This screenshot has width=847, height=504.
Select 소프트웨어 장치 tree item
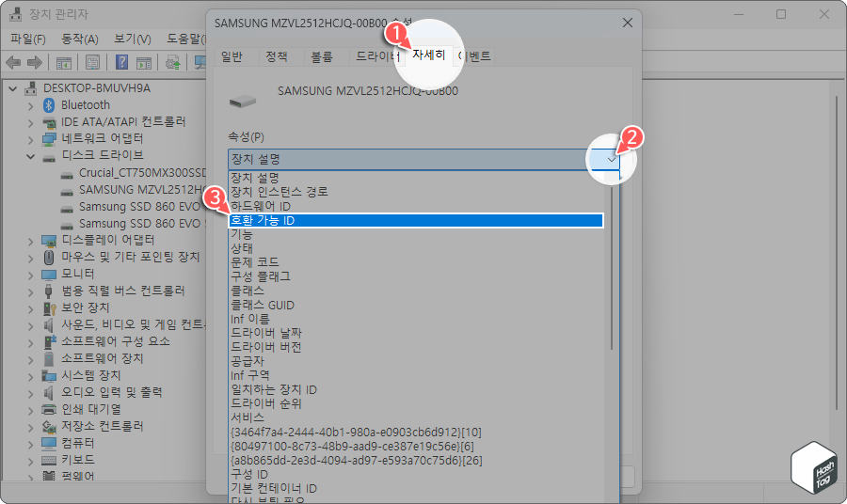pyautogui.click(x=102, y=358)
